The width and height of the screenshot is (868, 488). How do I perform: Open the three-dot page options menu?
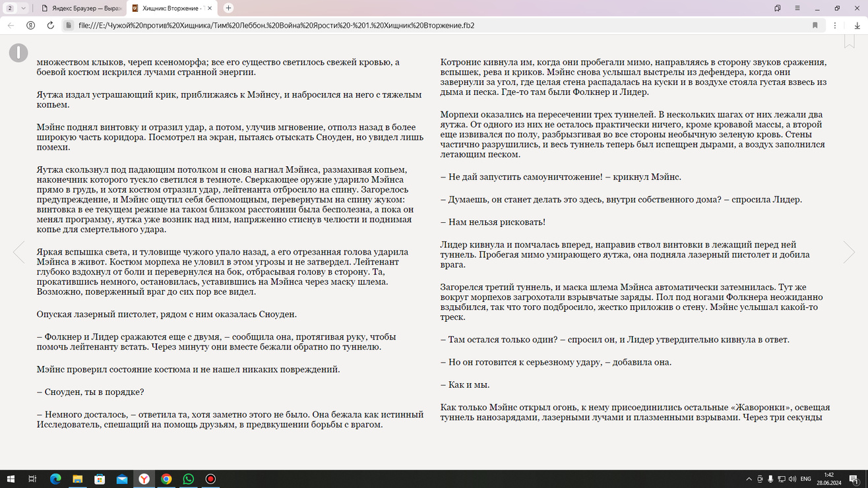835,25
